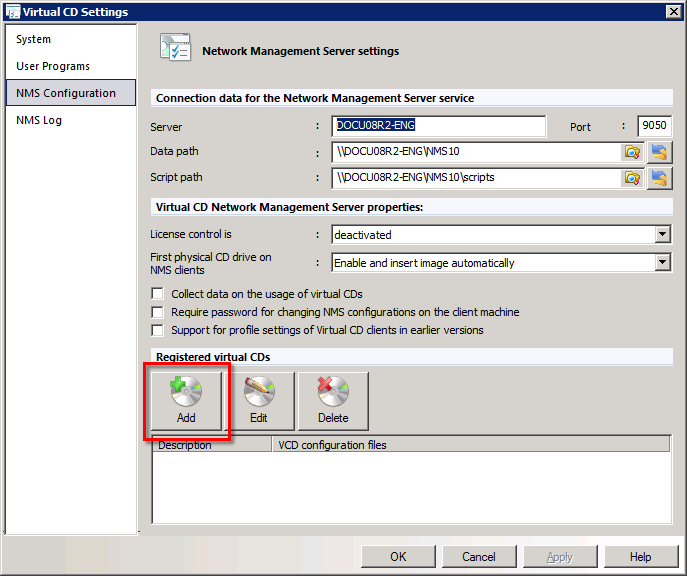The height and width of the screenshot is (576, 687).
Task: Open the System settings page
Action: [71, 39]
